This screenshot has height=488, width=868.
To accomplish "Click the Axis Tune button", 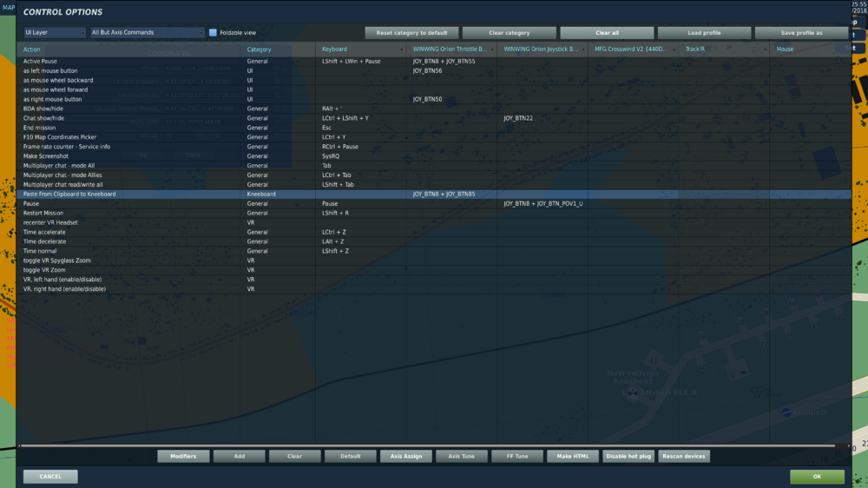I will point(462,457).
